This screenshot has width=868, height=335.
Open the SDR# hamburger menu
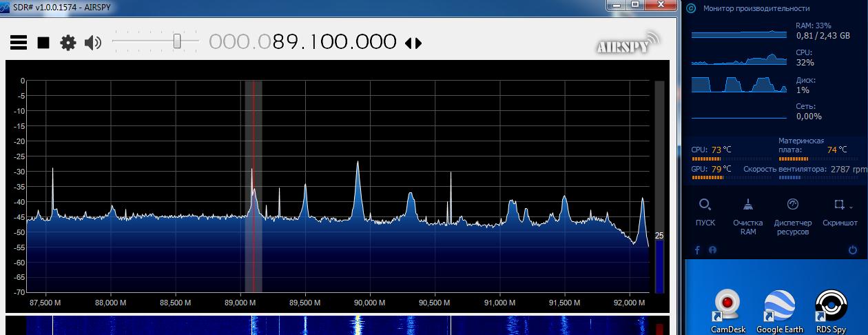point(19,43)
